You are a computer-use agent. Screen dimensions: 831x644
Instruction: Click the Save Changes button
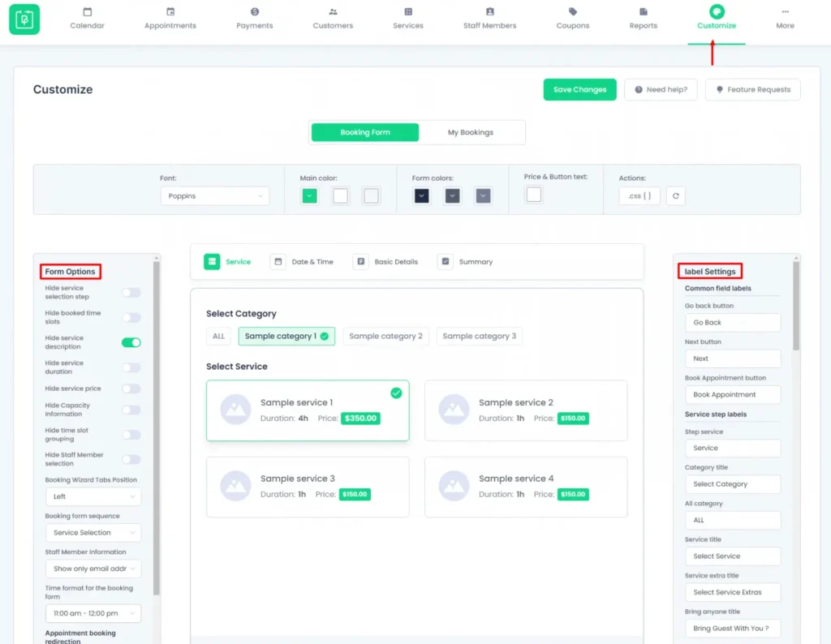579,89
